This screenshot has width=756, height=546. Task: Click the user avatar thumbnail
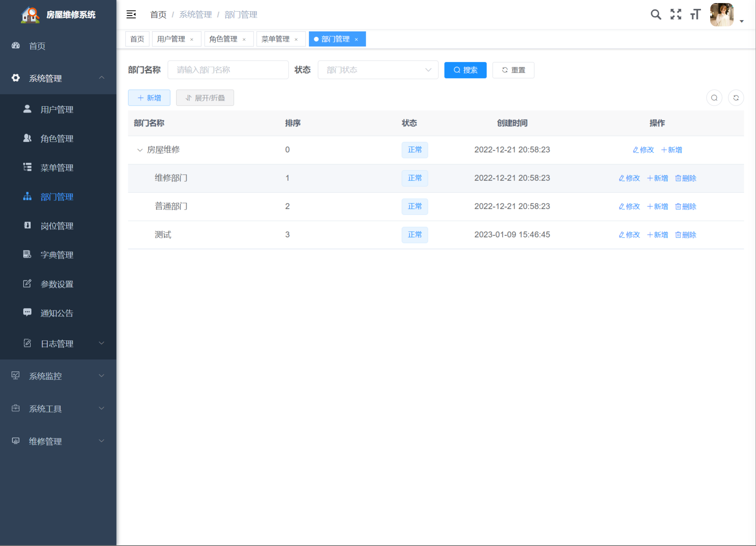point(721,15)
